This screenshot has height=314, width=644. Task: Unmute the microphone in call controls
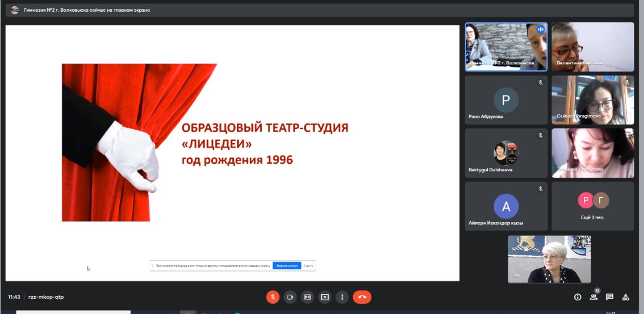pos(272,297)
